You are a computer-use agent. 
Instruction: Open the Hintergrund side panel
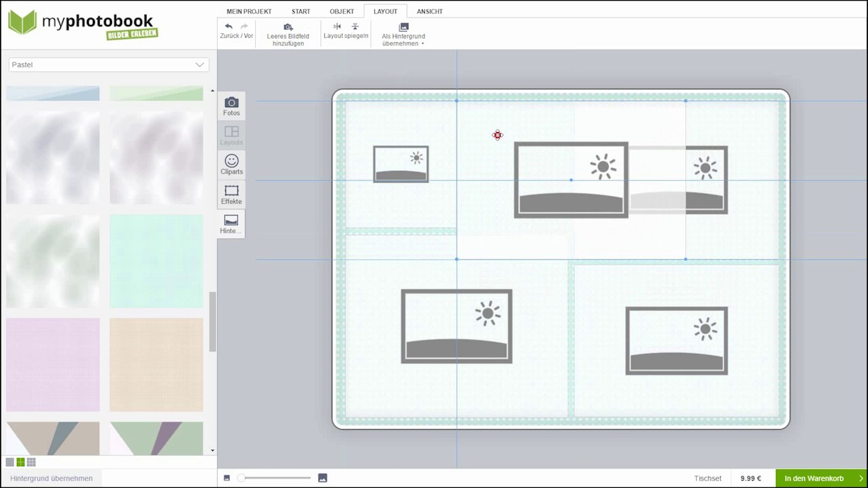click(x=231, y=224)
